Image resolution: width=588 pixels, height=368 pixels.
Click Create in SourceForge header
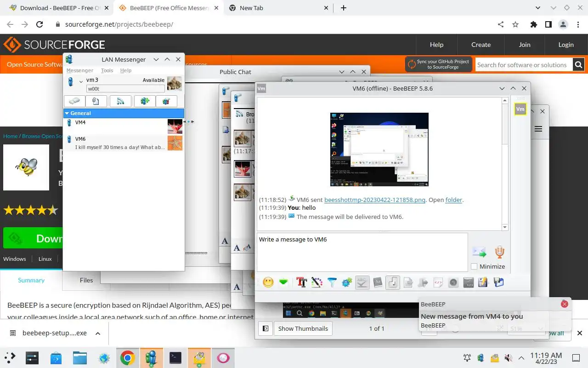481,45
